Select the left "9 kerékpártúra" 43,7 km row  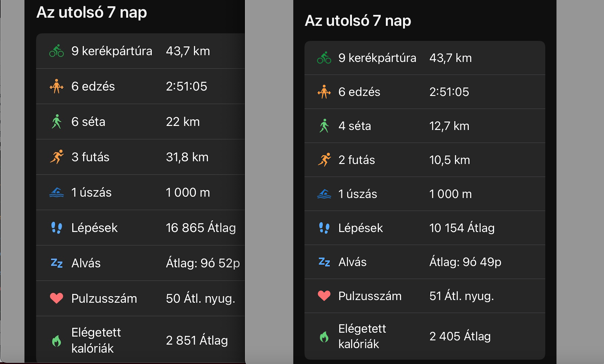coord(140,51)
